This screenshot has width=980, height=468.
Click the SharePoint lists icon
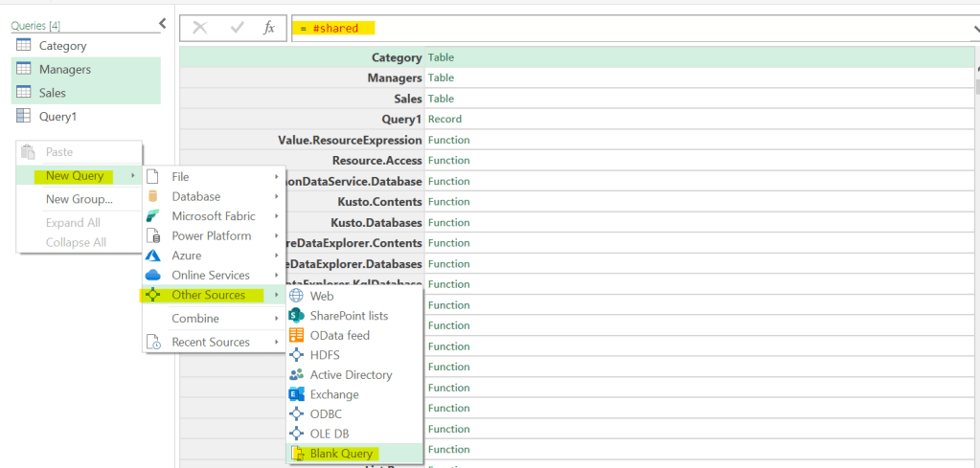297,316
